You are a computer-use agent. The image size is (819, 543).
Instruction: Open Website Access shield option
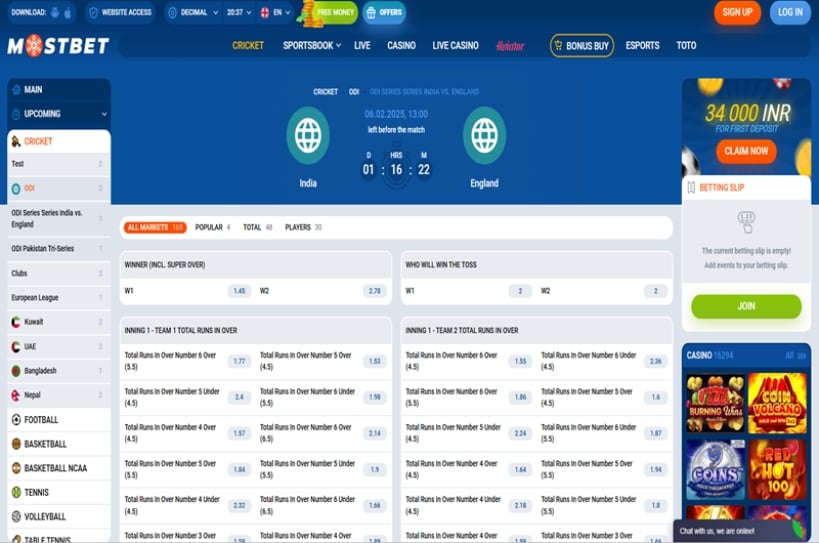click(121, 13)
